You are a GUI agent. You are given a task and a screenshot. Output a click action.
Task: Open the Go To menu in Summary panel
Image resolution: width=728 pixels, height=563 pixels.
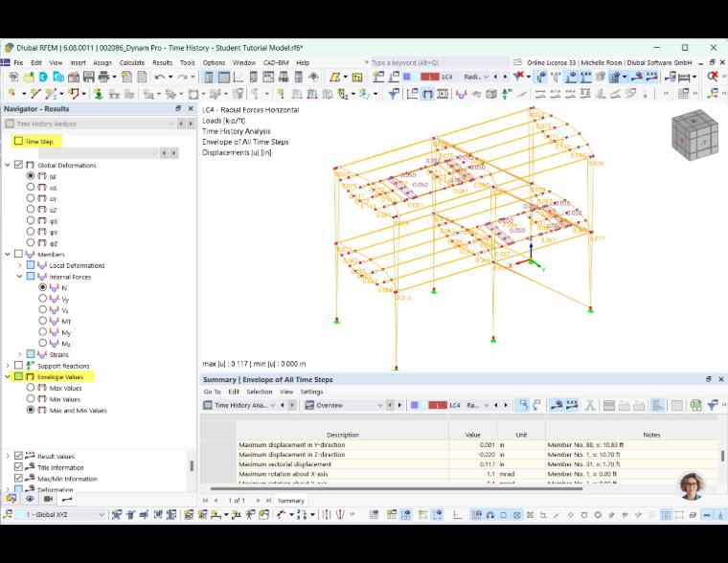213,392
